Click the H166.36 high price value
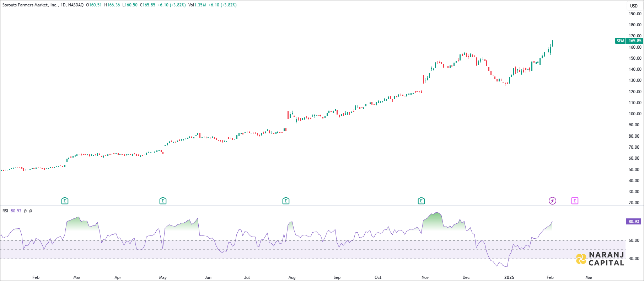Viewport: 644px width, 281px height. pos(112,5)
